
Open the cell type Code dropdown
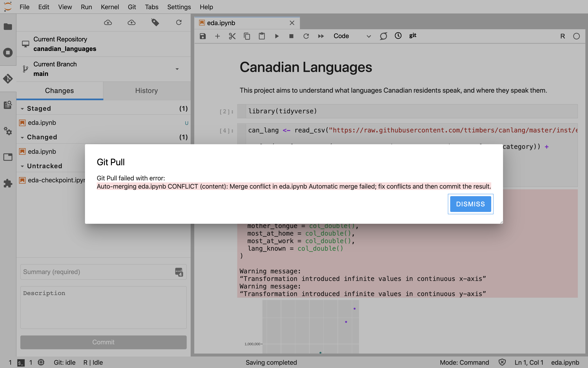point(352,36)
